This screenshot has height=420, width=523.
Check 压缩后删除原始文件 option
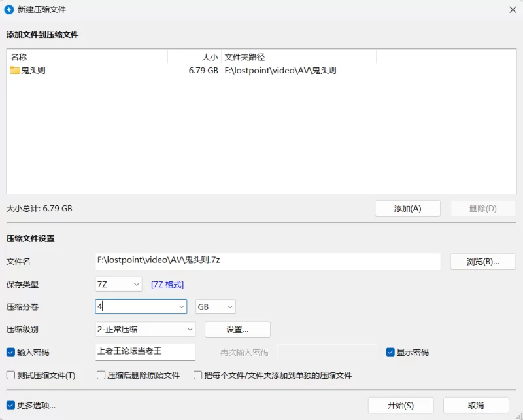[x=101, y=376]
